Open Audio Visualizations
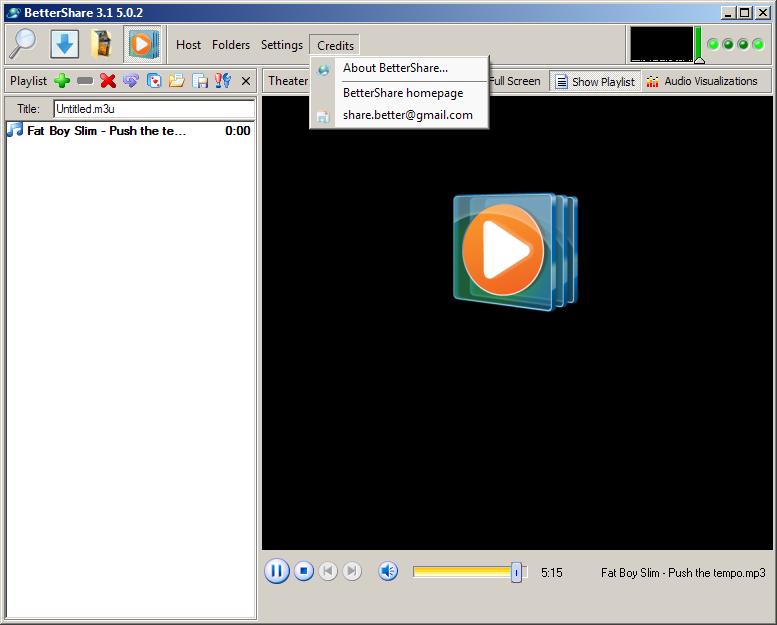This screenshot has width=777, height=625. [702, 81]
